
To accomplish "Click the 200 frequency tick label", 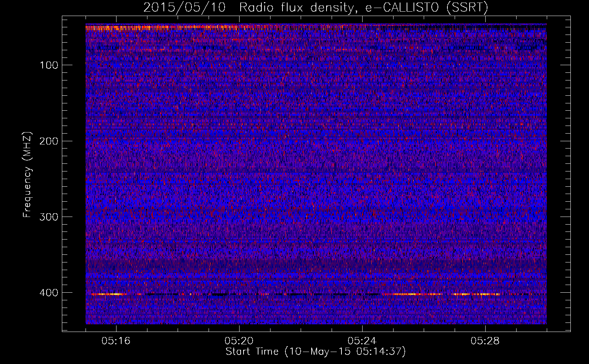I will click(49, 141).
